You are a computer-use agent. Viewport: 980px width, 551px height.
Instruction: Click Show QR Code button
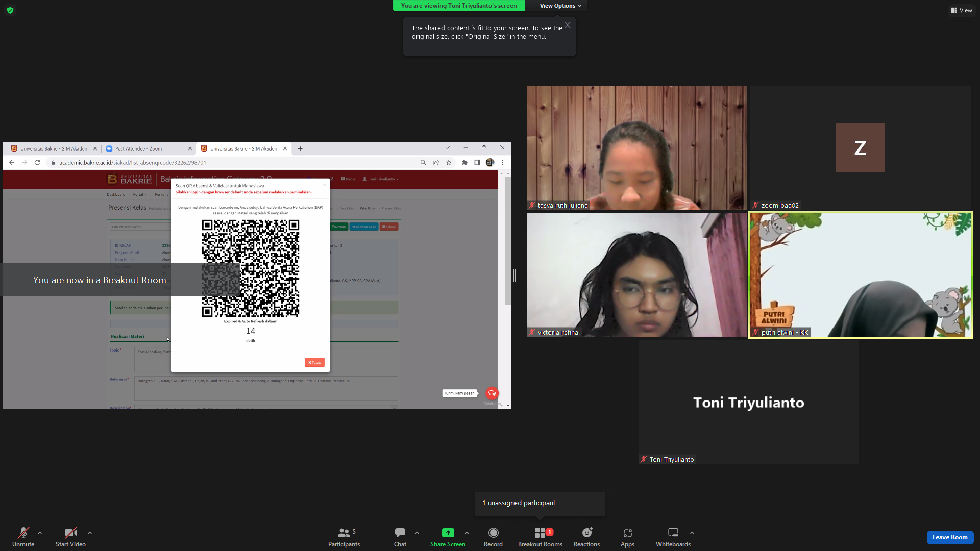pyautogui.click(x=364, y=227)
